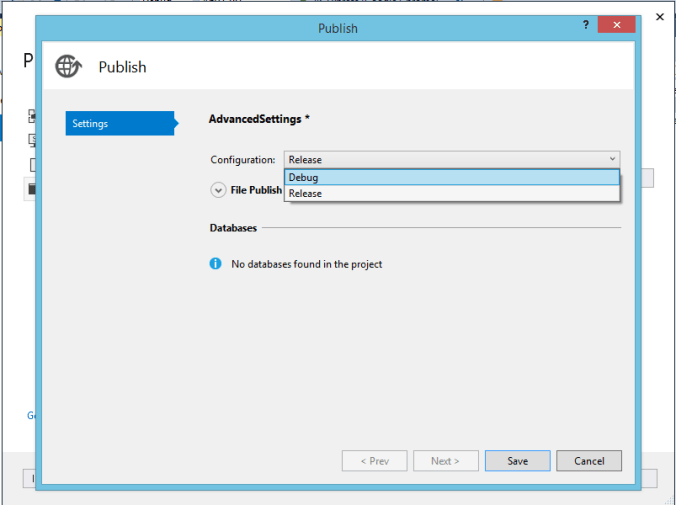The image size is (676, 505).
Task: Go back using the < Prev button
Action: (374, 461)
